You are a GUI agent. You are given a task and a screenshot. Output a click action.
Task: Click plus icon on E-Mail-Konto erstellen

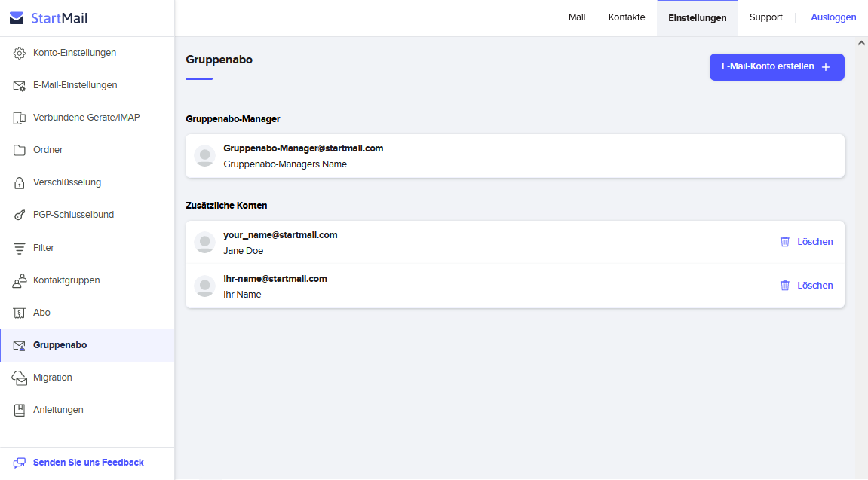click(x=825, y=67)
